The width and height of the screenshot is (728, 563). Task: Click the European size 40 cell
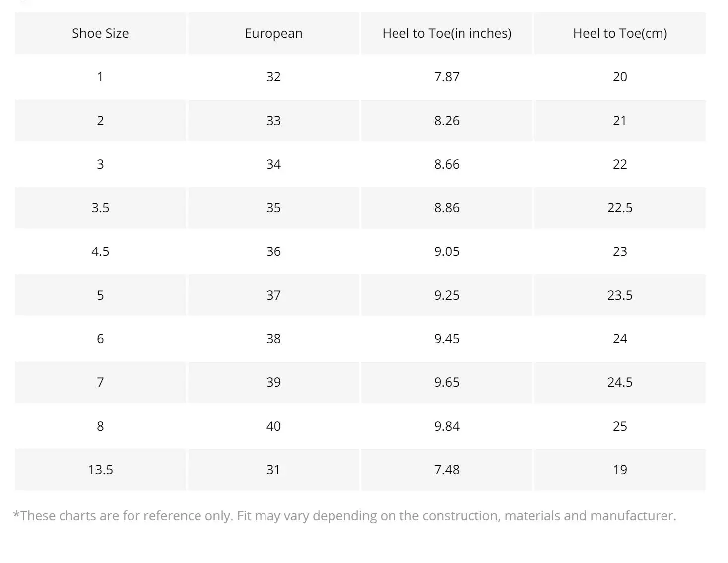[273, 426]
